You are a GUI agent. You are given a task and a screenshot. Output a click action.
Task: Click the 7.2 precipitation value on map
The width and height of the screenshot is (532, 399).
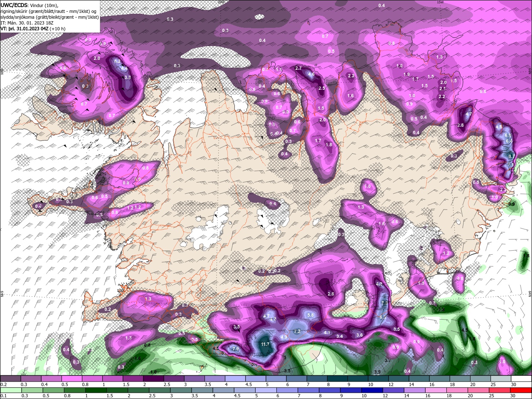(297, 331)
